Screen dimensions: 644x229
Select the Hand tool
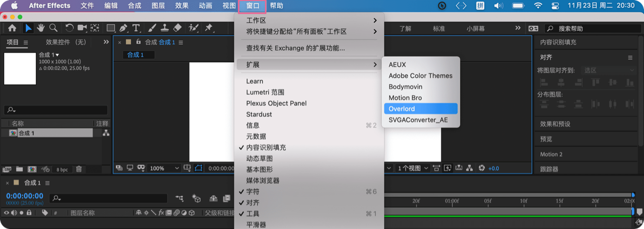click(x=41, y=28)
